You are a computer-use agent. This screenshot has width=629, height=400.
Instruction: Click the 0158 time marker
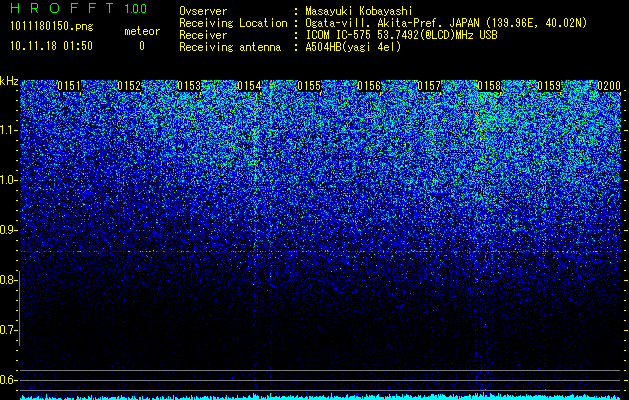pos(489,86)
